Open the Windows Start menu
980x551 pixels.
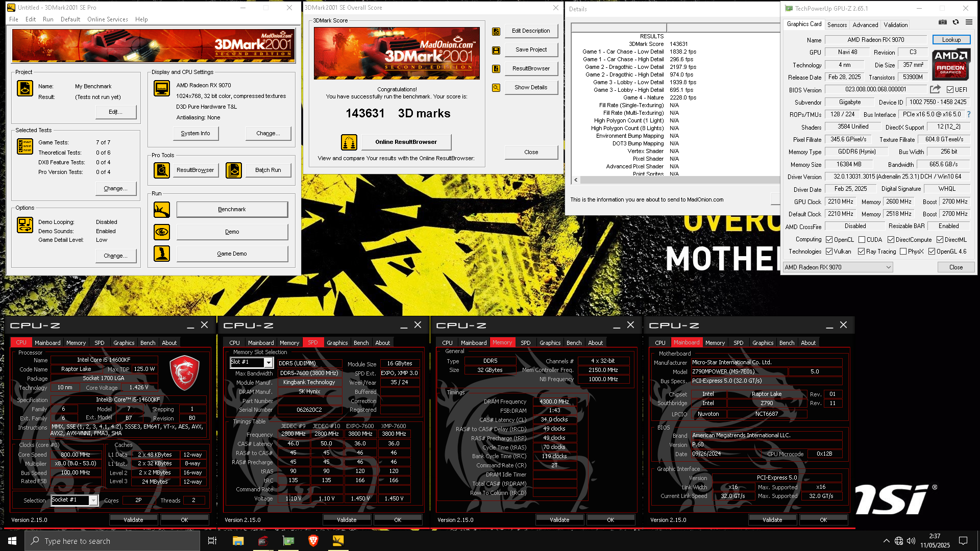click(x=12, y=541)
